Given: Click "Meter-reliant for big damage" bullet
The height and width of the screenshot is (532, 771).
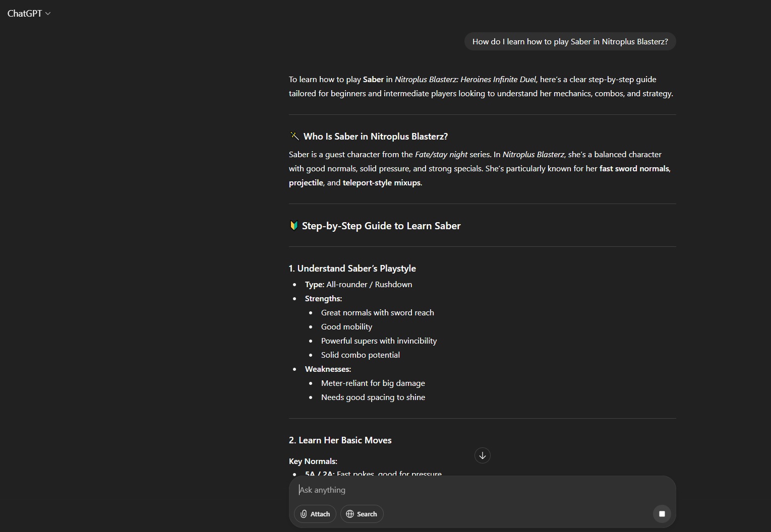Looking at the screenshot, I should (373, 383).
